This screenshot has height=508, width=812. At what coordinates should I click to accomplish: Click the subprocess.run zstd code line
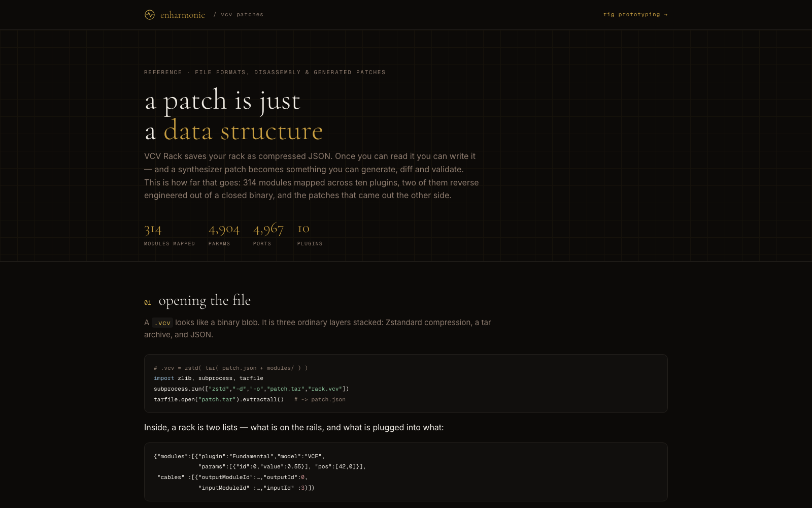(x=251, y=389)
